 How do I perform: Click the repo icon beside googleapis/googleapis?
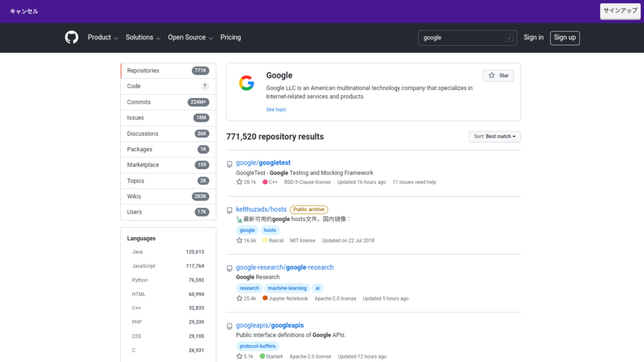(x=230, y=326)
